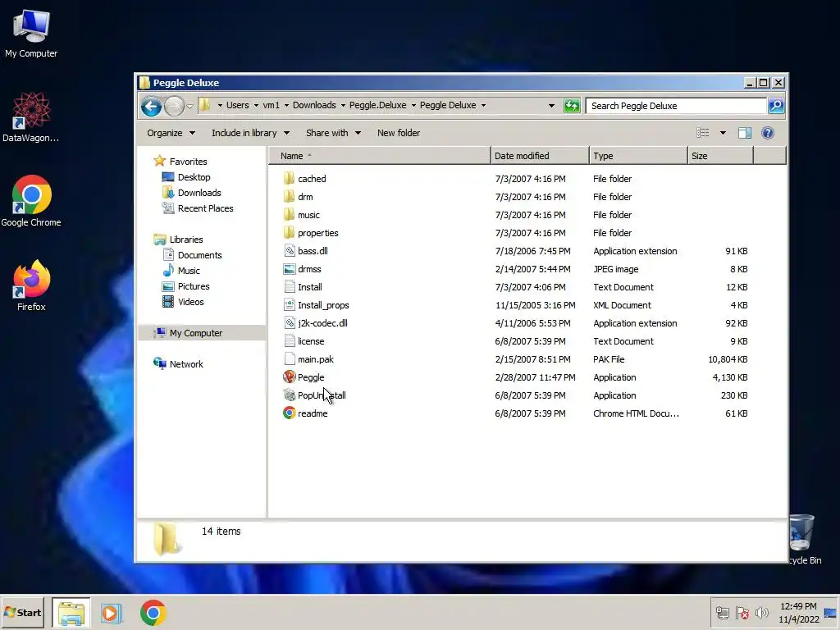The width and height of the screenshot is (840, 630).
Task: Show the preview pane icon
Action: point(745,133)
